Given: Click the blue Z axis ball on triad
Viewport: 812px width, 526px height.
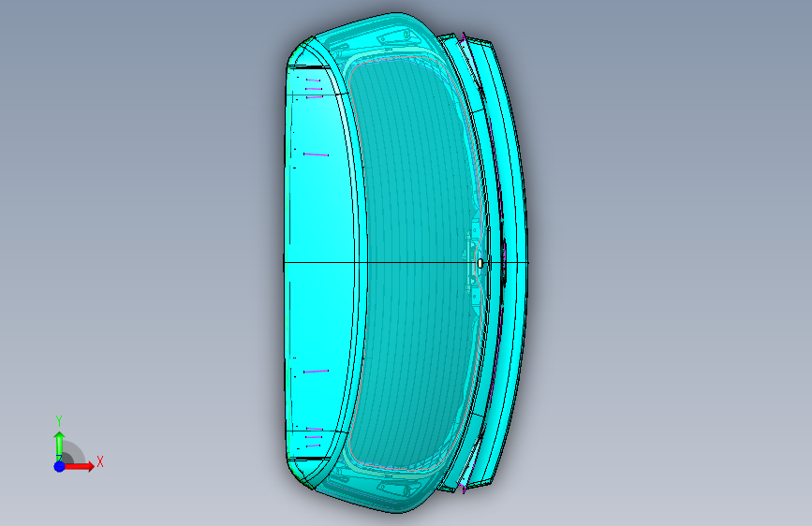Looking at the screenshot, I should 59,466.
